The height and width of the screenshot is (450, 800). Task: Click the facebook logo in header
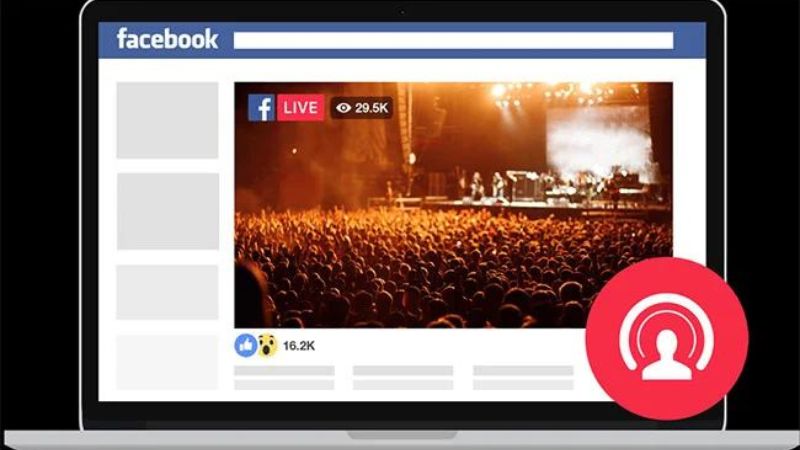(x=167, y=39)
